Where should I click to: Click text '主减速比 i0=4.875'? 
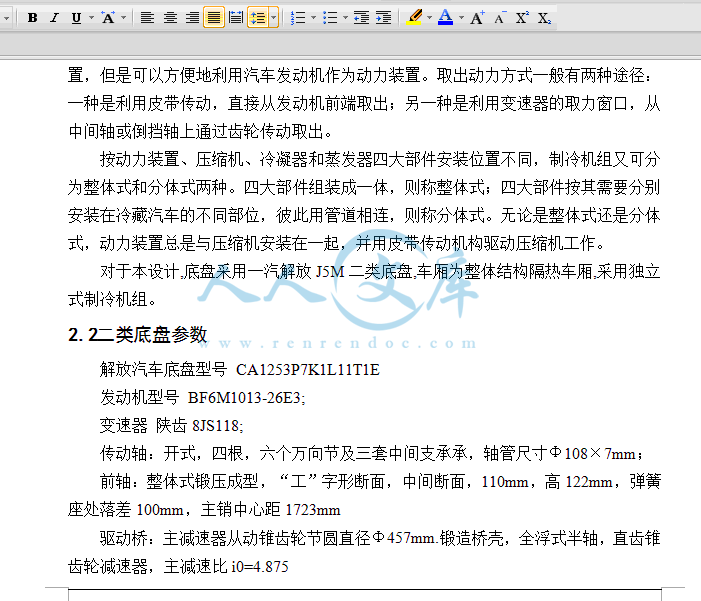pos(226,567)
